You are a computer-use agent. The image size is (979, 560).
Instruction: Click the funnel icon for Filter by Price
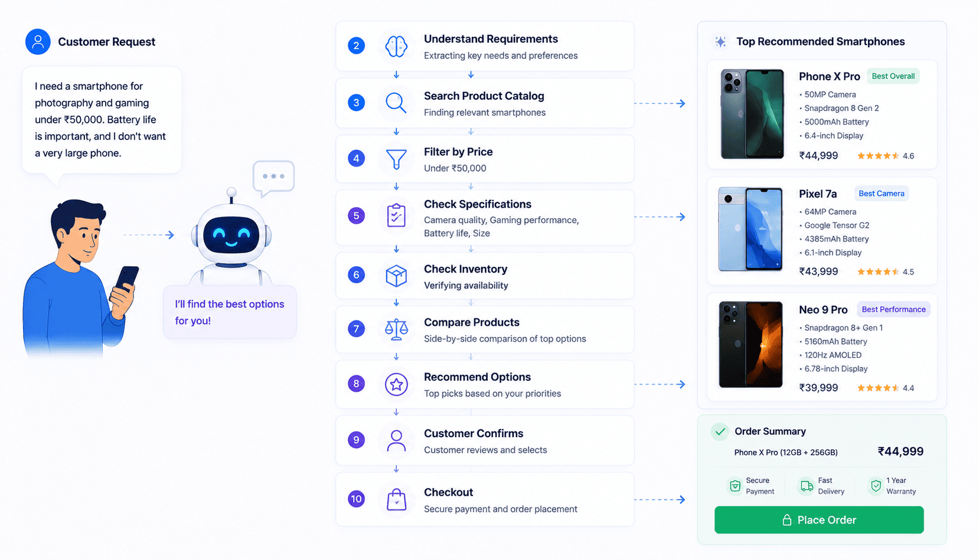[x=396, y=159]
